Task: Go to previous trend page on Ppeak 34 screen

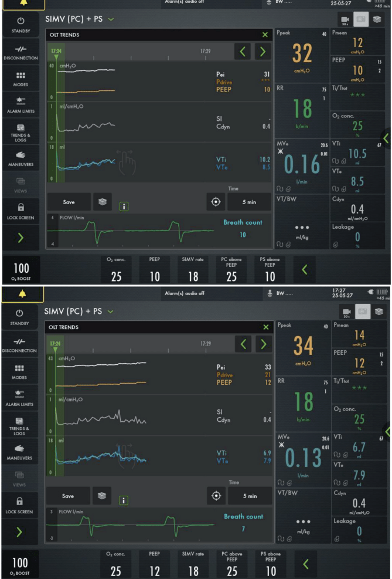Action: pyautogui.click(x=243, y=344)
